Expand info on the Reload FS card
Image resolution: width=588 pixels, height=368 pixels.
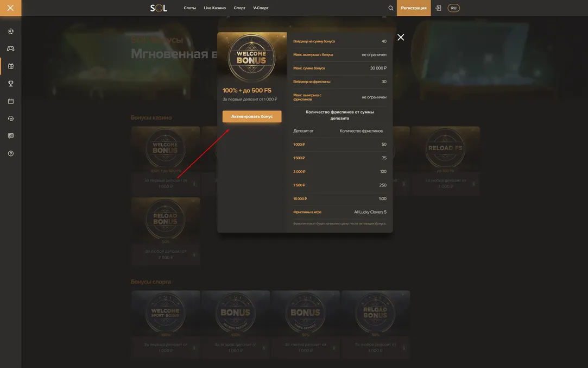[x=473, y=184]
